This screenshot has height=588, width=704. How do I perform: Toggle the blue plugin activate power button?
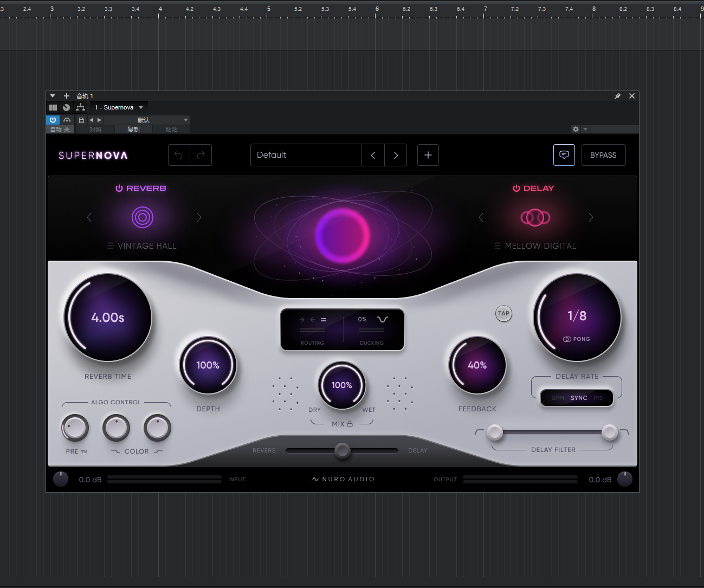(53, 120)
